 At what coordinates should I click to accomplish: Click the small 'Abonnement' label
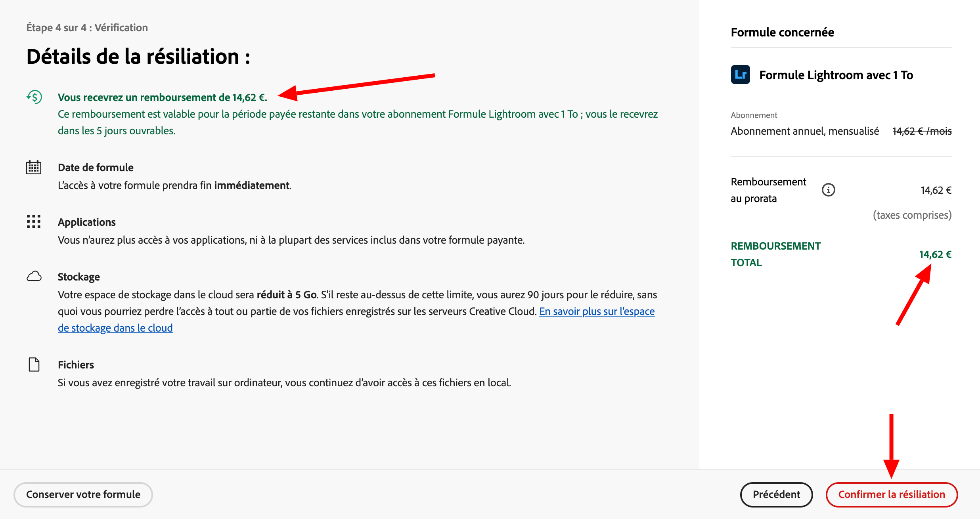(754, 115)
